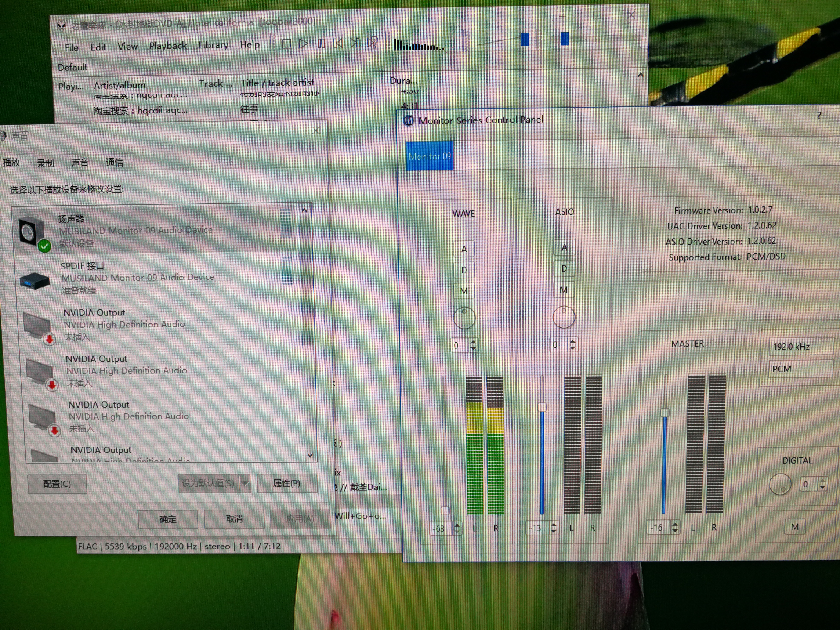This screenshot has height=630, width=840.
Task: Toggle the WAVE channel D button
Action: point(464,270)
